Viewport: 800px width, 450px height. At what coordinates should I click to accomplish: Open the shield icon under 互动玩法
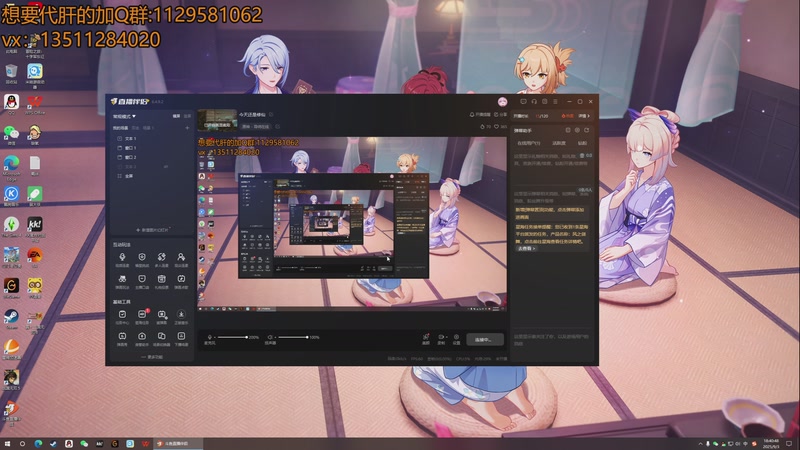click(142, 259)
